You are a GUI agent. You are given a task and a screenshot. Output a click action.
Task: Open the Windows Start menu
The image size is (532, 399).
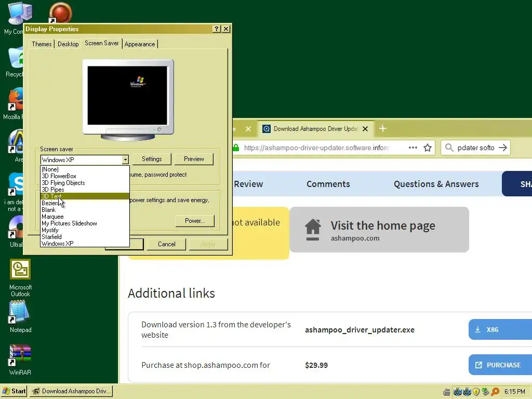[x=14, y=391]
